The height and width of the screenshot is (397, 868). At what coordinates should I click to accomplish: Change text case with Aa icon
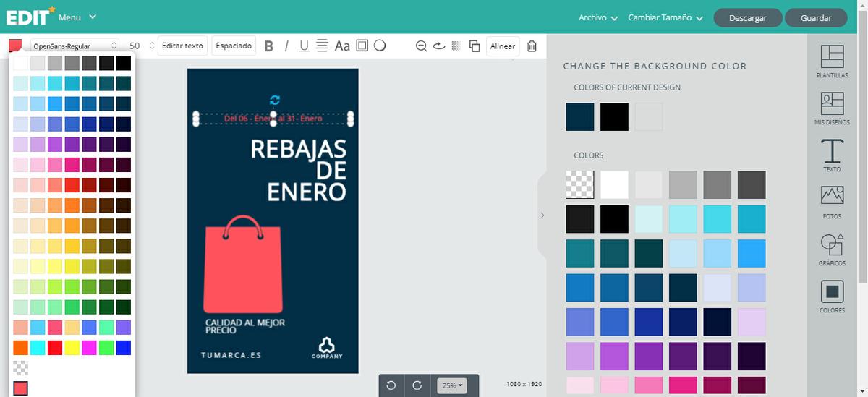[342, 46]
